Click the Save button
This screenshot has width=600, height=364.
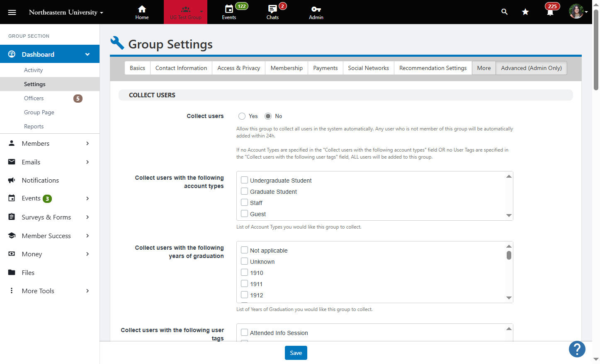[296, 353]
